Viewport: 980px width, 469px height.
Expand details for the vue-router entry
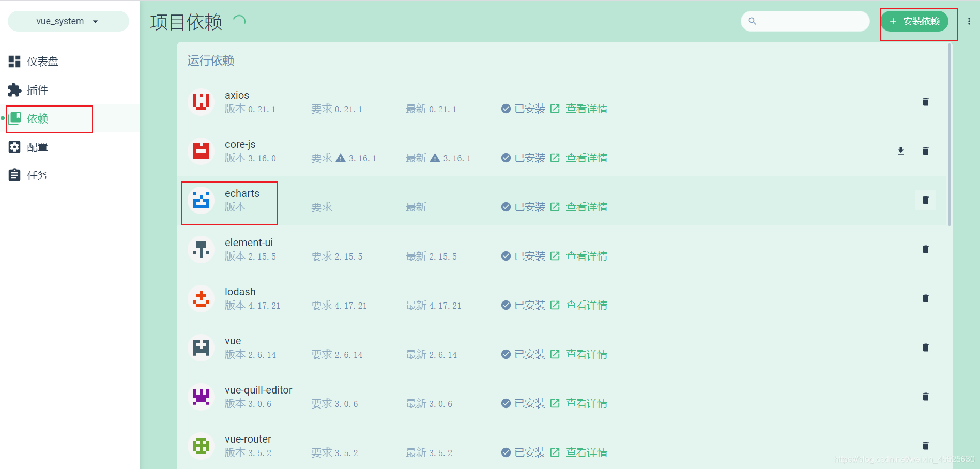(587, 452)
